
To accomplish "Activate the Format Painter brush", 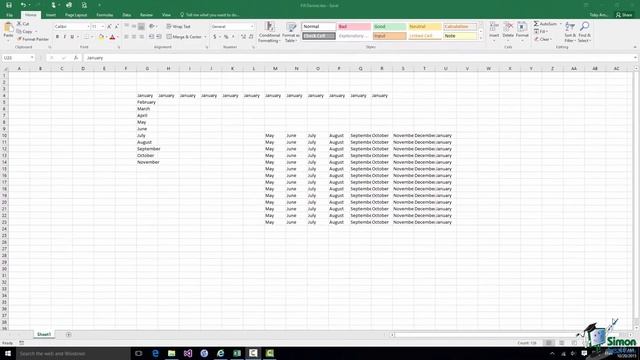I will pos(33,39).
